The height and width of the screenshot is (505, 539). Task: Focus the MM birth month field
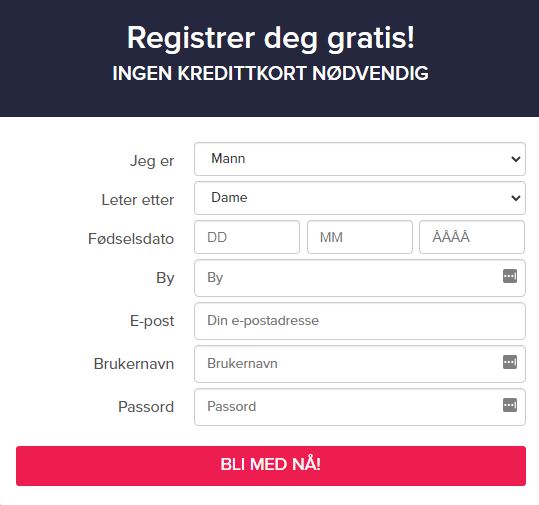pyautogui.click(x=360, y=237)
